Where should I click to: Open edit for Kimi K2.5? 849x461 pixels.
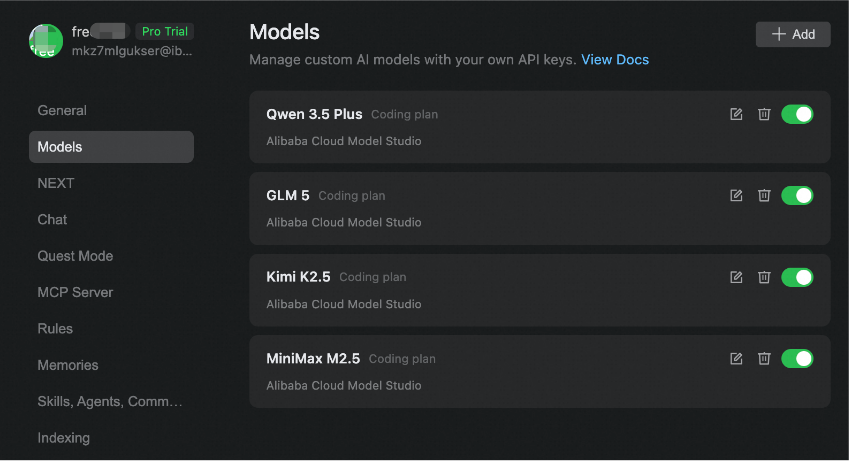tap(736, 277)
